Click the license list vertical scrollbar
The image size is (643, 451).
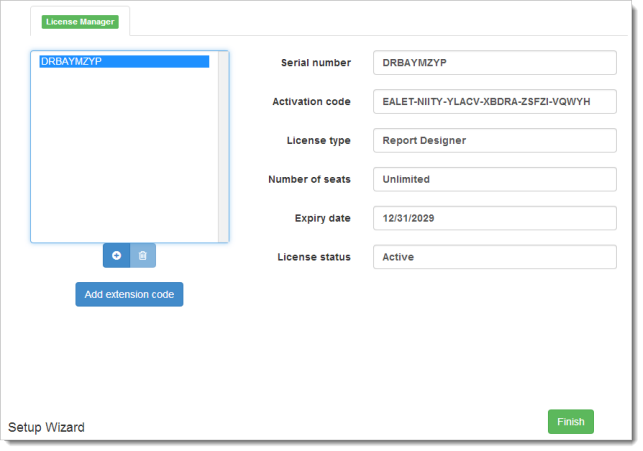tap(223, 146)
